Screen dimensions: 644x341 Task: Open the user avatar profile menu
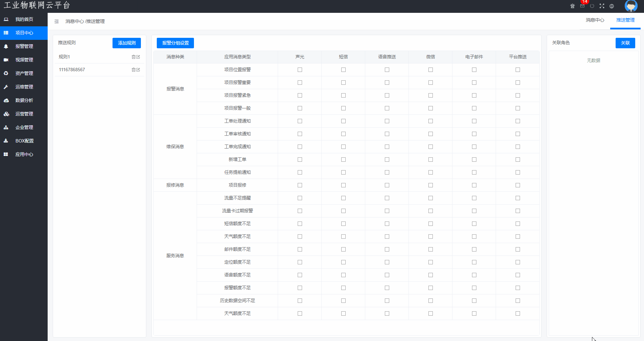(x=631, y=6)
